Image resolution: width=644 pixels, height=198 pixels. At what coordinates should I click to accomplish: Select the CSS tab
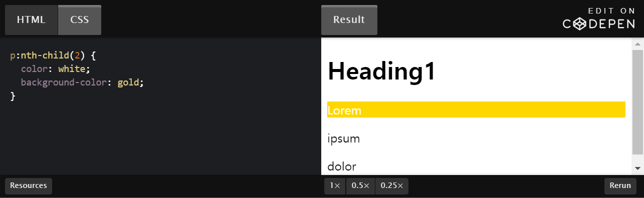point(80,20)
